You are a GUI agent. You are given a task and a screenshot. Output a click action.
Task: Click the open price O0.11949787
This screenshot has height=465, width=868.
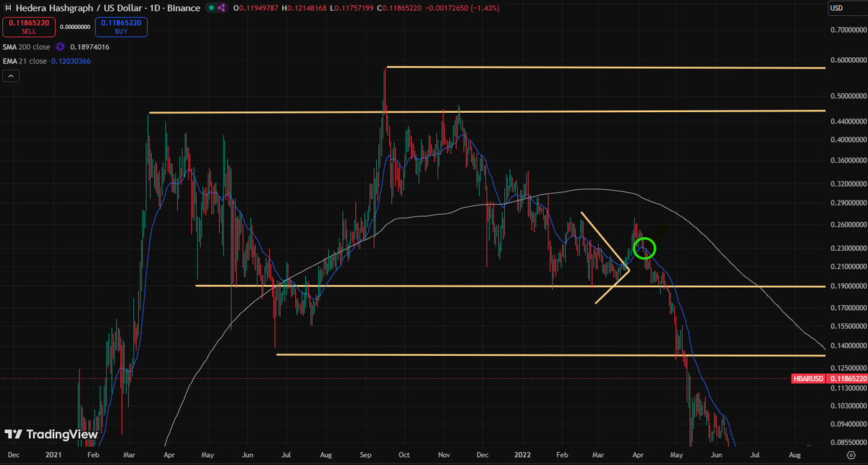tap(256, 8)
